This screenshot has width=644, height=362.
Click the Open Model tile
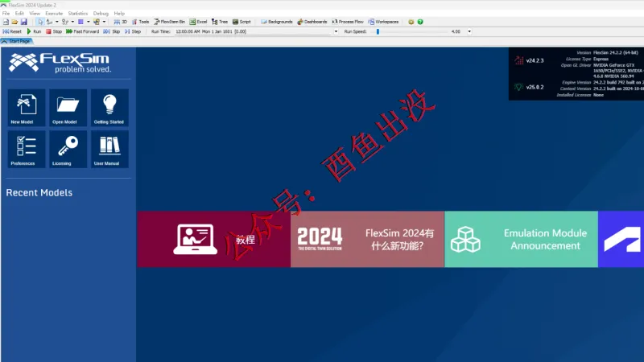(68, 108)
